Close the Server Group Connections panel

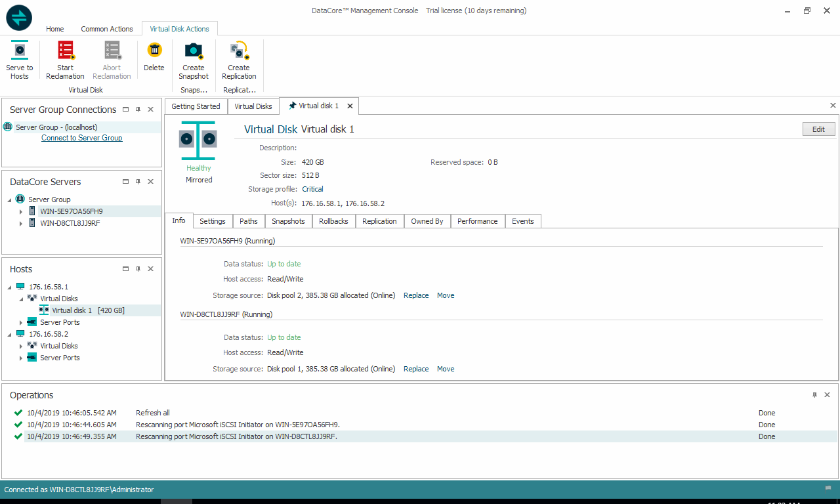click(150, 110)
